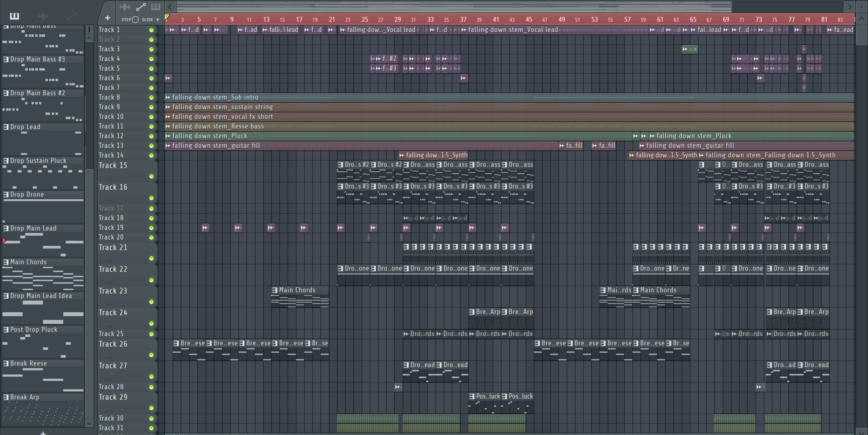Click the pattern picker vertical scrollbar
This screenshot has height=435, width=868.
click(x=89, y=294)
